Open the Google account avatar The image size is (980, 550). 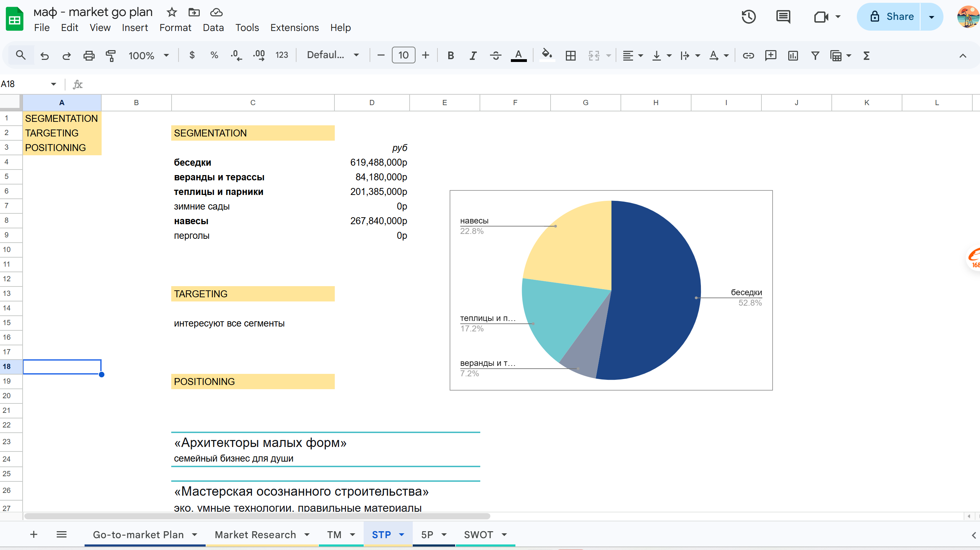pyautogui.click(x=969, y=17)
